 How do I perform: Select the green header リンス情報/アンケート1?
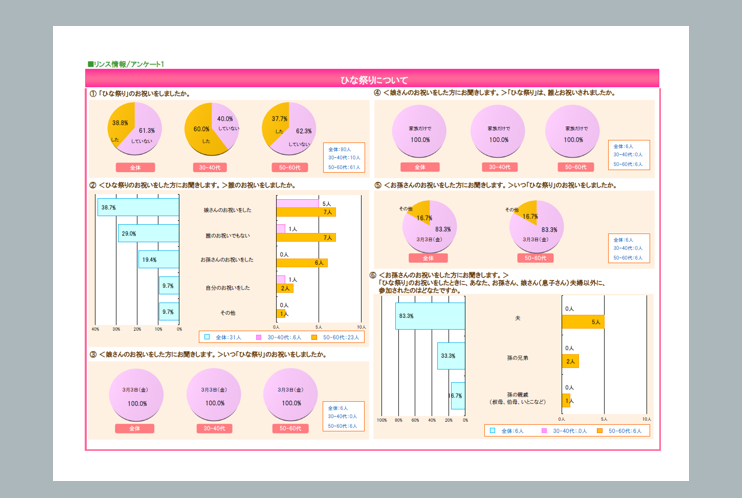tap(125, 64)
